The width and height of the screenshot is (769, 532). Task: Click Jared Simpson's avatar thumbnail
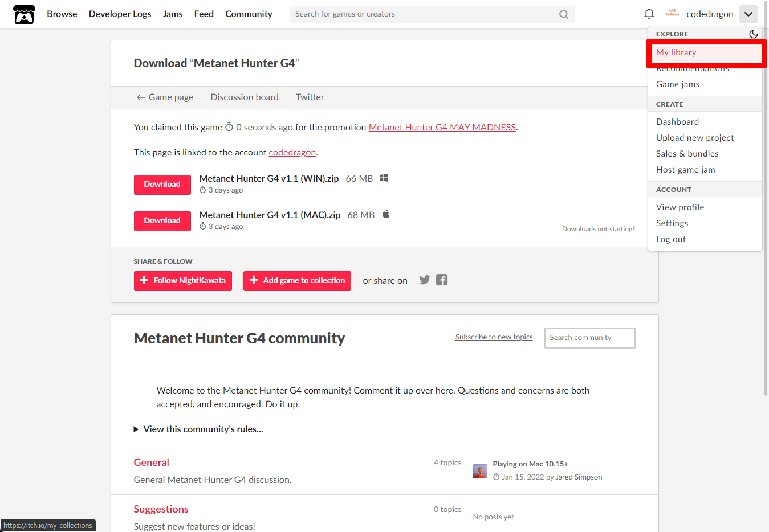pyautogui.click(x=480, y=471)
